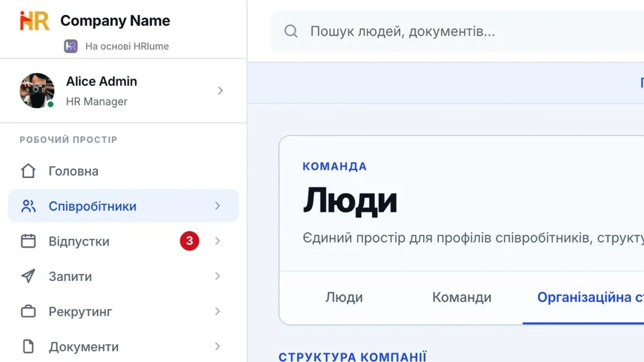Click the purple HRlume badge icon
This screenshot has width=644, height=362.
[71, 46]
